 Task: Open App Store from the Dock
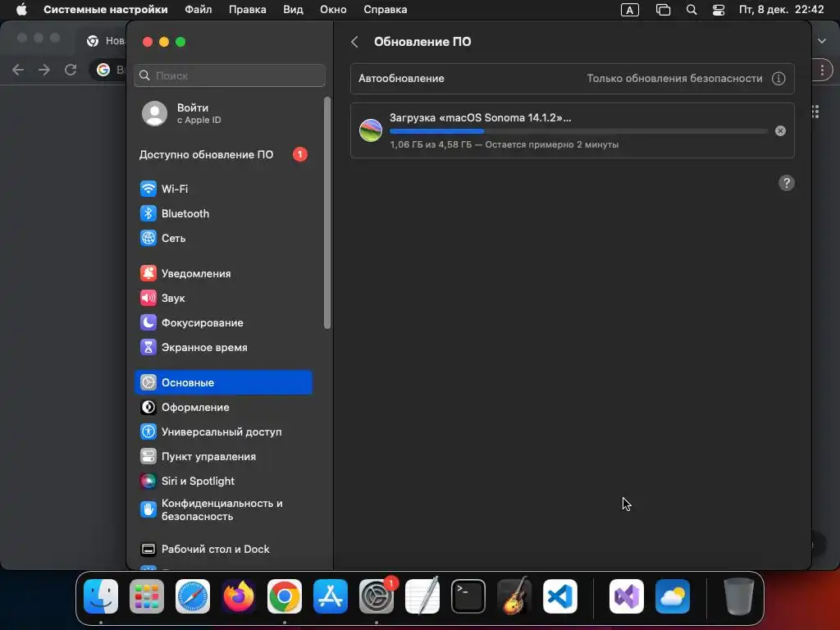pyautogui.click(x=331, y=596)
